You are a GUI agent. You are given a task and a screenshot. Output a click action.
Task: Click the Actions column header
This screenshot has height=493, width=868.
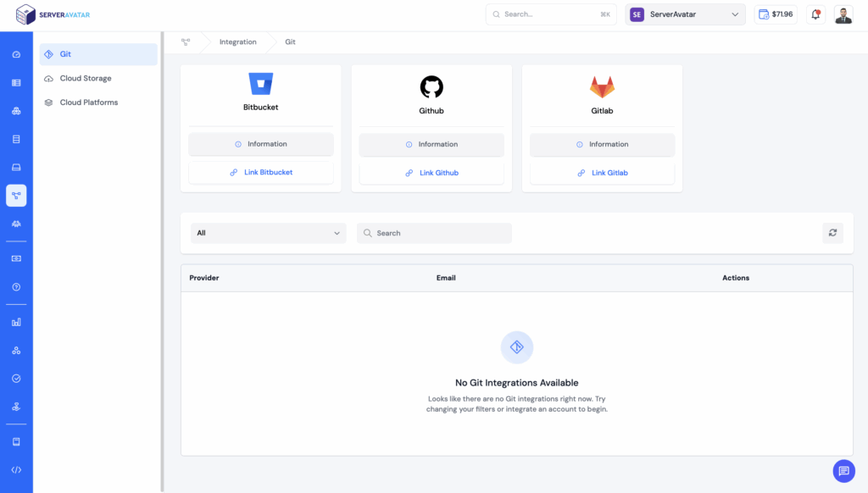tap(736, 278)
